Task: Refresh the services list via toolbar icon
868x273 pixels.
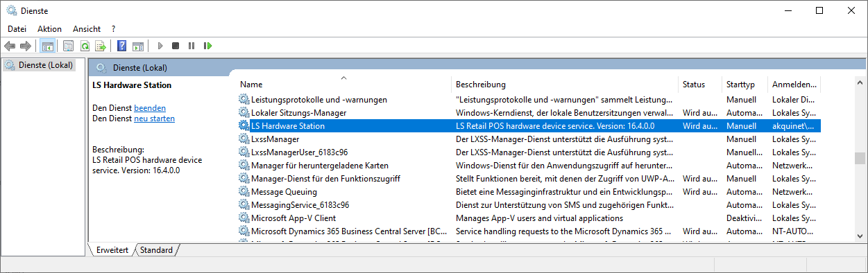Action: (x=84, y=46)
